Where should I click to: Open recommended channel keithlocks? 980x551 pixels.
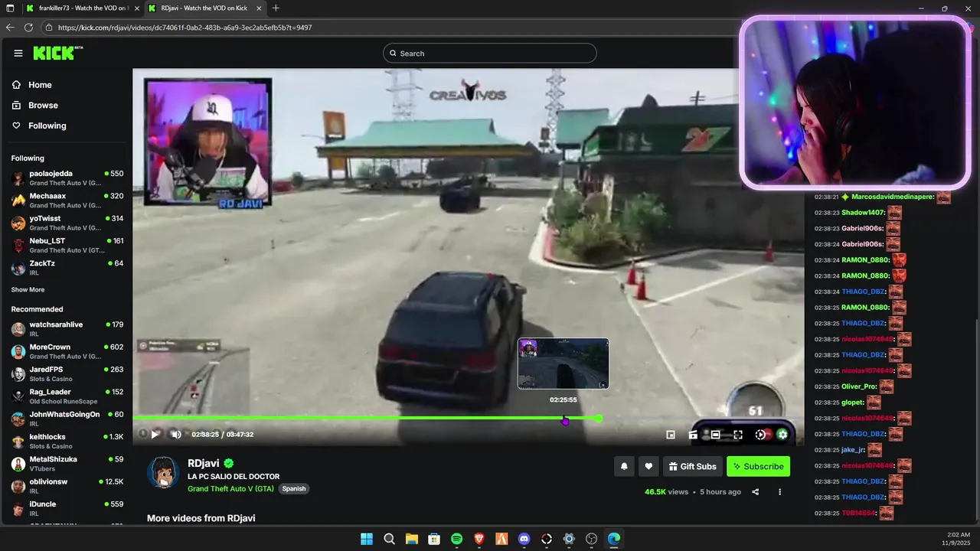[x=67, y=441]
